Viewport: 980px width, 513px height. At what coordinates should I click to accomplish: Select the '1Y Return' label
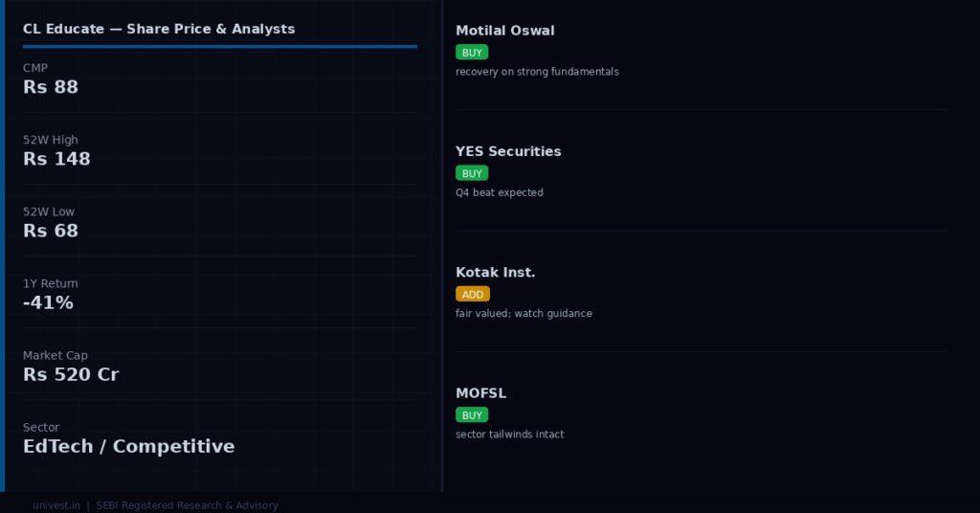tap(51, 283)
